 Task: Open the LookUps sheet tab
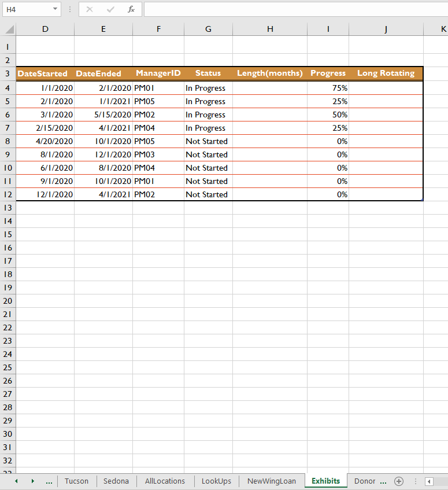pos(216,481)
